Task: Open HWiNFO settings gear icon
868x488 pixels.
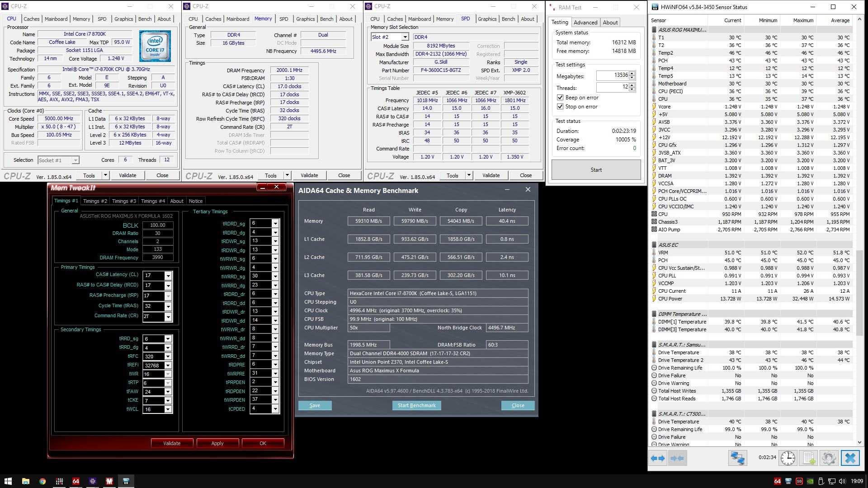Action: 829,458
